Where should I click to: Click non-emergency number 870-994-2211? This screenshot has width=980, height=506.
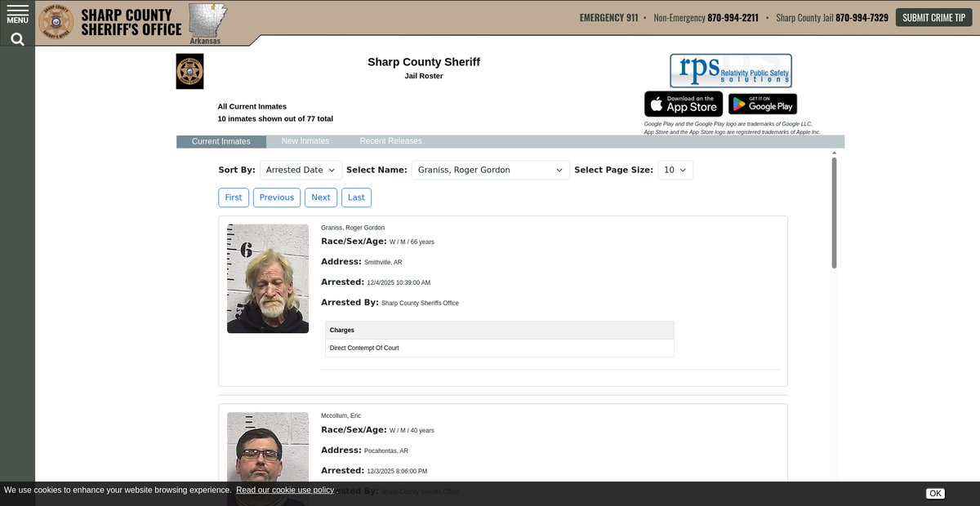point(733,18)
